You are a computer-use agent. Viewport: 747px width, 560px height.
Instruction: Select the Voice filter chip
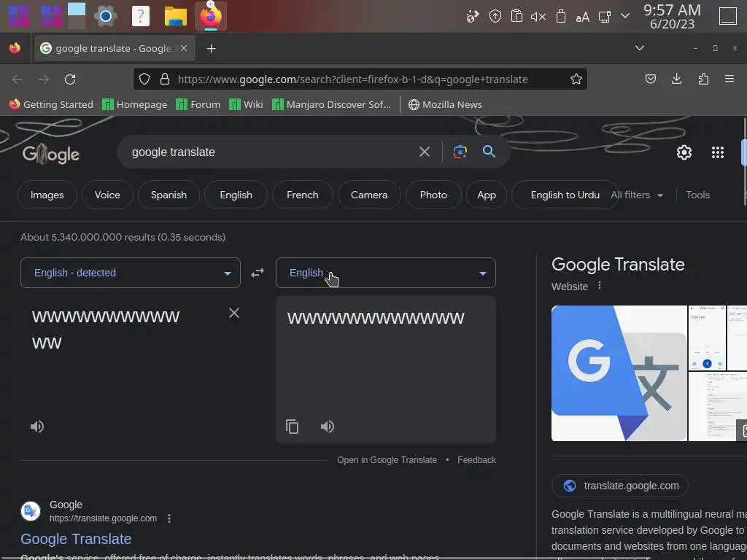pos(107,195)
